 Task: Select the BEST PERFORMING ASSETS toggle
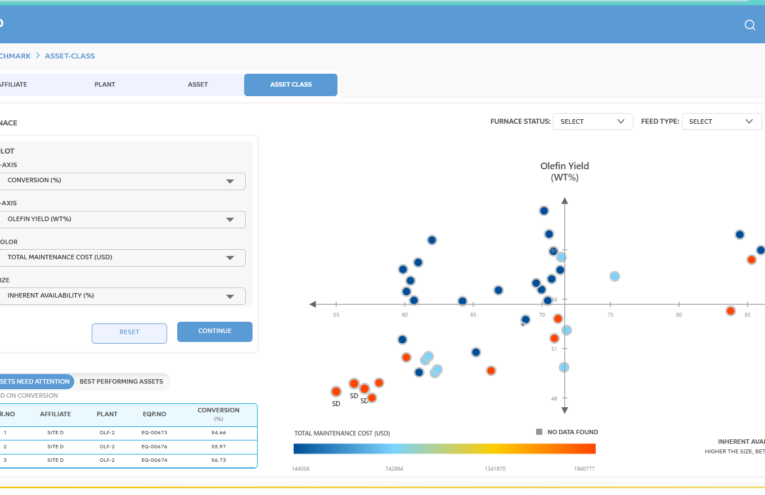pos(121,381)
